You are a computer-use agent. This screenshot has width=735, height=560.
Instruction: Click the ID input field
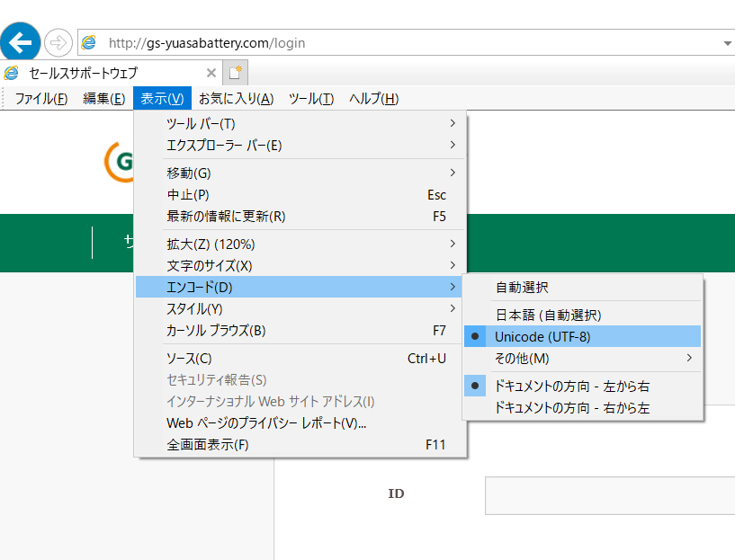[610, 496]
